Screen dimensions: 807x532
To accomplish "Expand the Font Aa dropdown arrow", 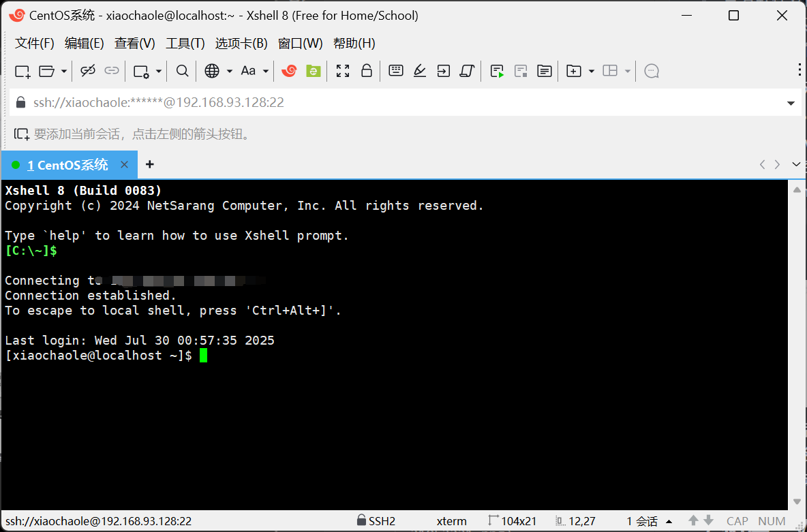I will [266, 71].
